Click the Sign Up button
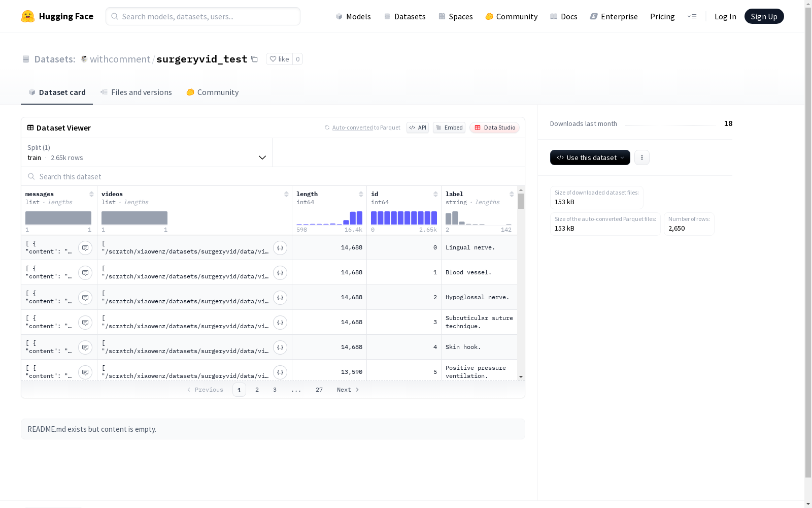812x508 pixels. pyautogui.click(x=764, y=16)
